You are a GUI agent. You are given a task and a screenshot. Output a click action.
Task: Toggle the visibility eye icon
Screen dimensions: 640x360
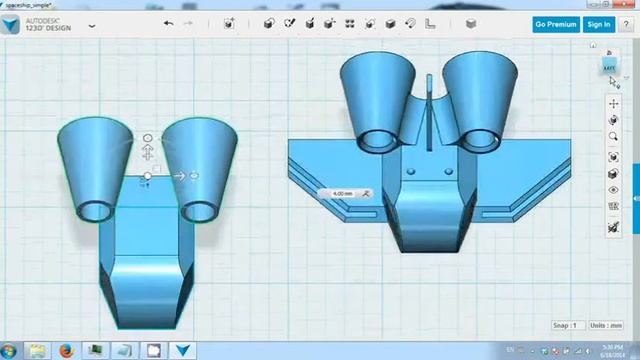tap(613, 190)
